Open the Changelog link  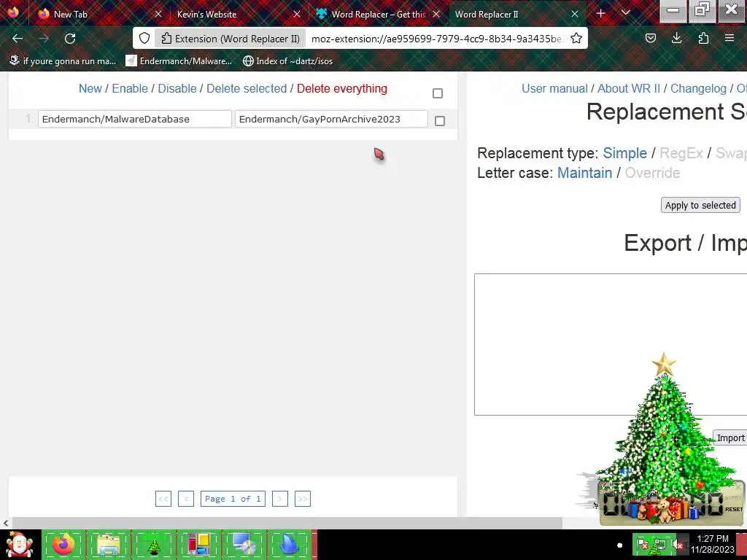point(698,88)
